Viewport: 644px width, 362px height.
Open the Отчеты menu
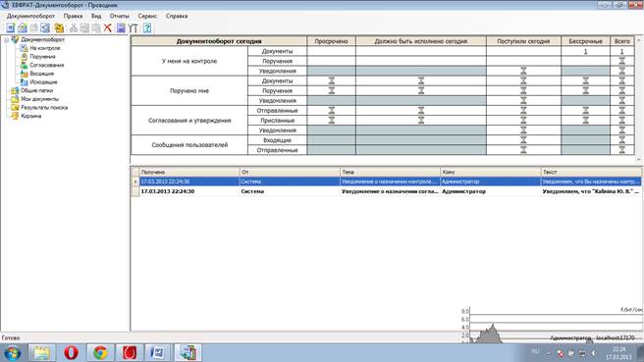pyautogui.click(x=120, y=16)
